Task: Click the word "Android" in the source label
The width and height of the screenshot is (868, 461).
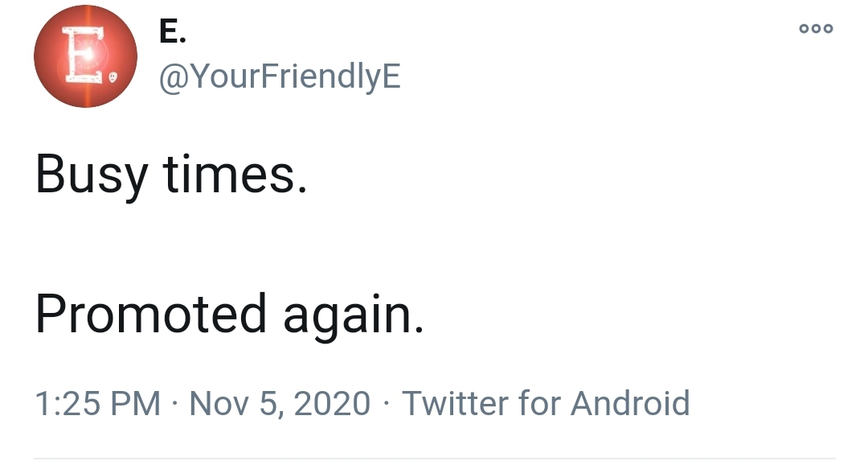Action: [630, 402]
